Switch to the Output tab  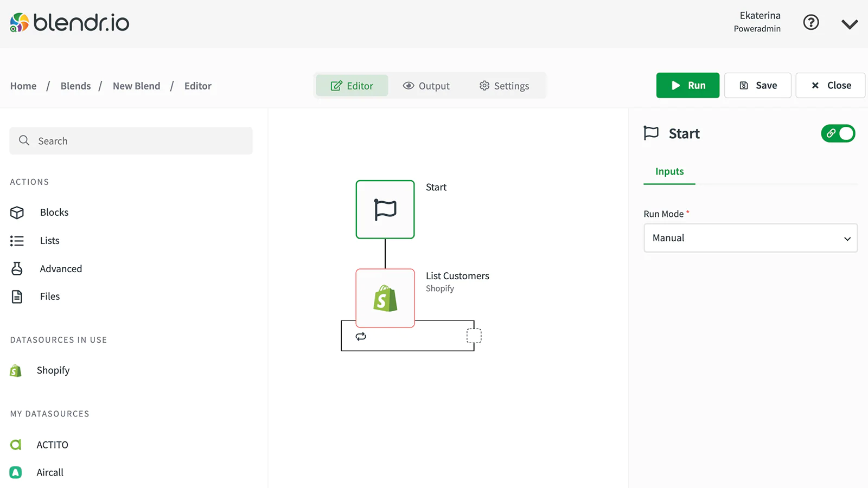coord(426,86)
